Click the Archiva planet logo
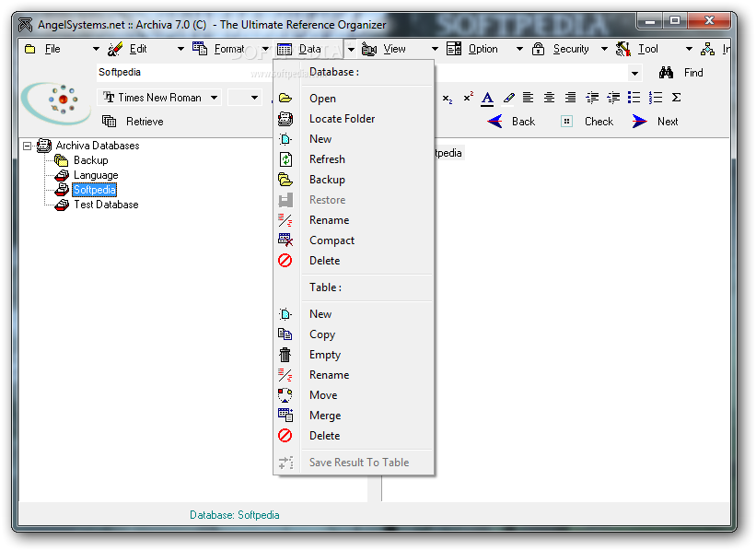Screen dimensions: 756x551 [x=56, y=103]
